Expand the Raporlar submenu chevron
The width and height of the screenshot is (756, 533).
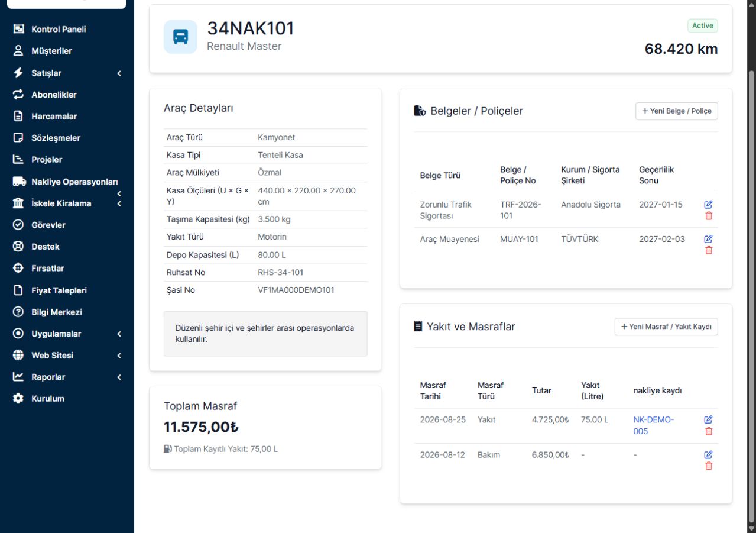tap(119, 377)
